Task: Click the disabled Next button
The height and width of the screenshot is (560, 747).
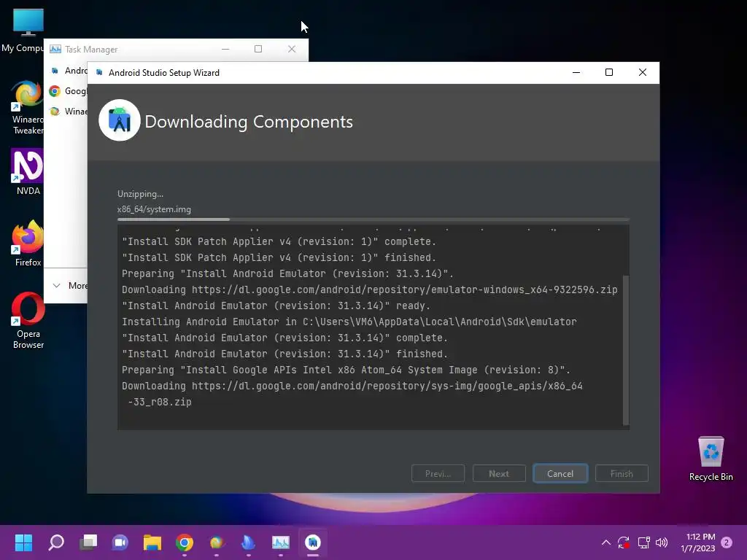Action: tap(499, 473)
